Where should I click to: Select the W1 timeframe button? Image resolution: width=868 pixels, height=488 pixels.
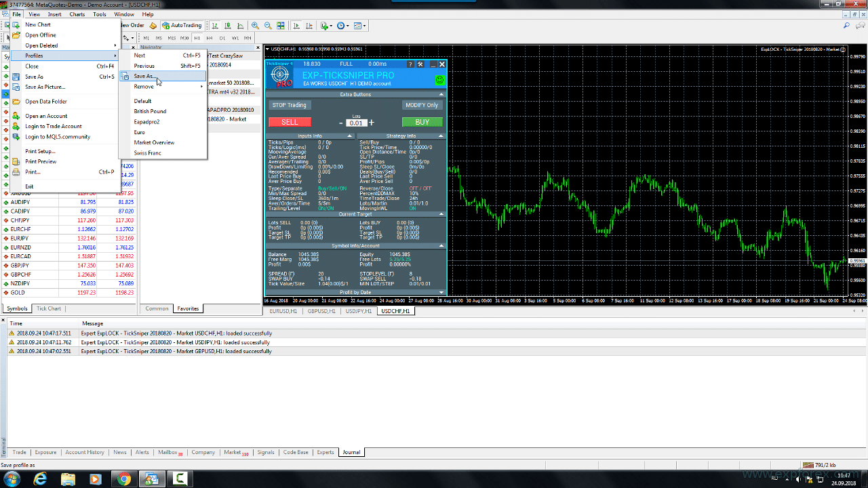coord(235,38)
